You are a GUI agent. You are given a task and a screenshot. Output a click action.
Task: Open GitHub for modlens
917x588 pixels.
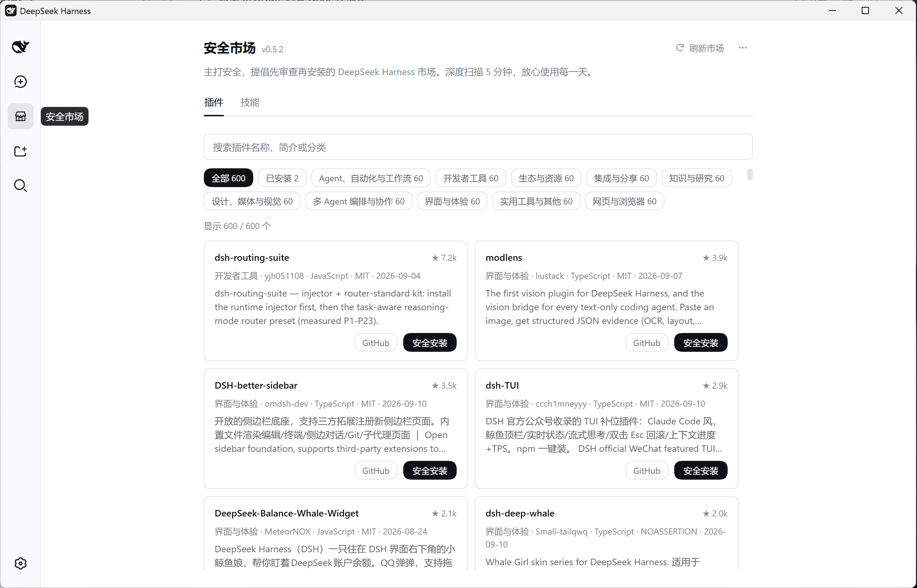(x=647, y=342)
